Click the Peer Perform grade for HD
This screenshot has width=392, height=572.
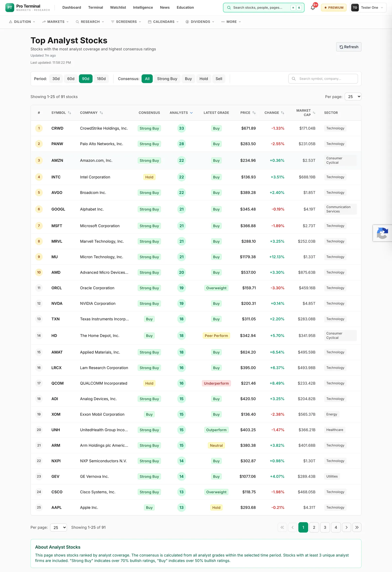216,335
